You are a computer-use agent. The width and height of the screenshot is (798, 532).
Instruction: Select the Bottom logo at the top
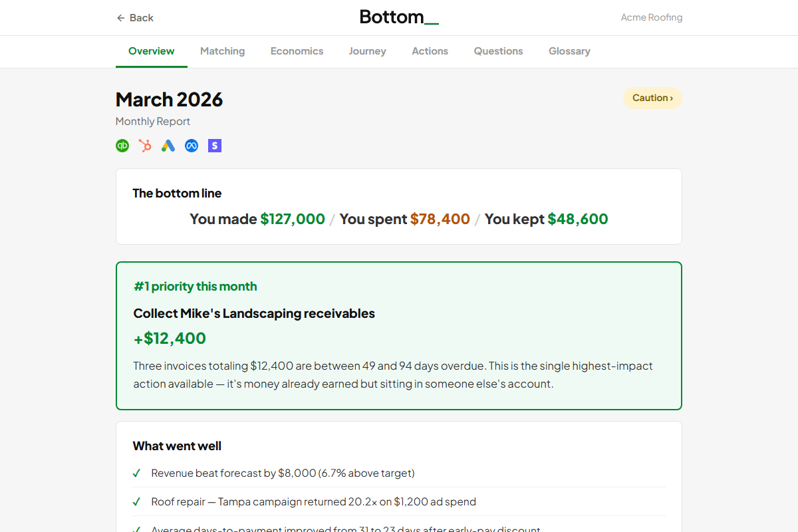398,17
